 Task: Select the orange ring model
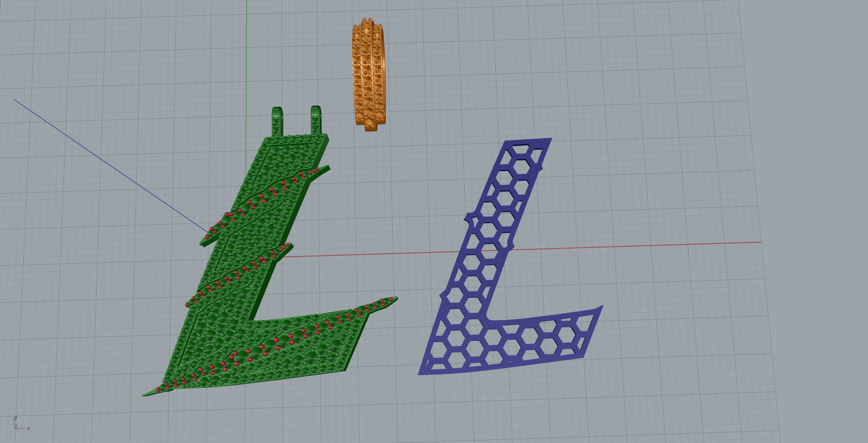[369, 75]
